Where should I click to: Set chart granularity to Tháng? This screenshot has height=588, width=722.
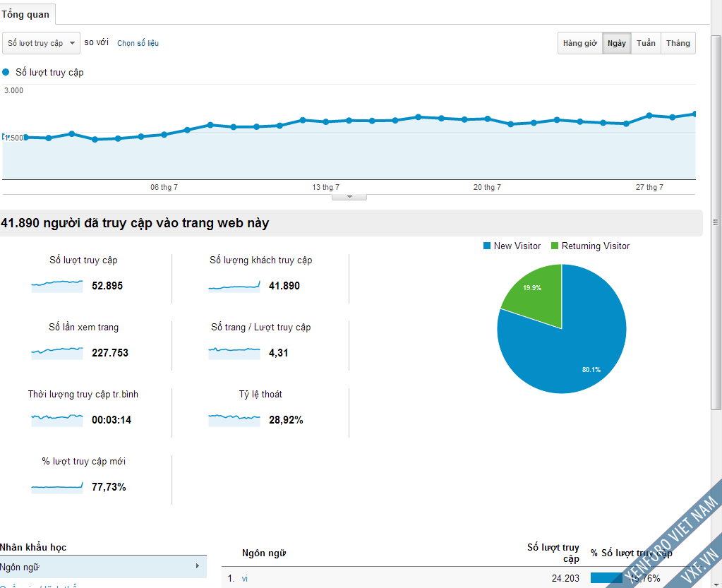[678, 43]
